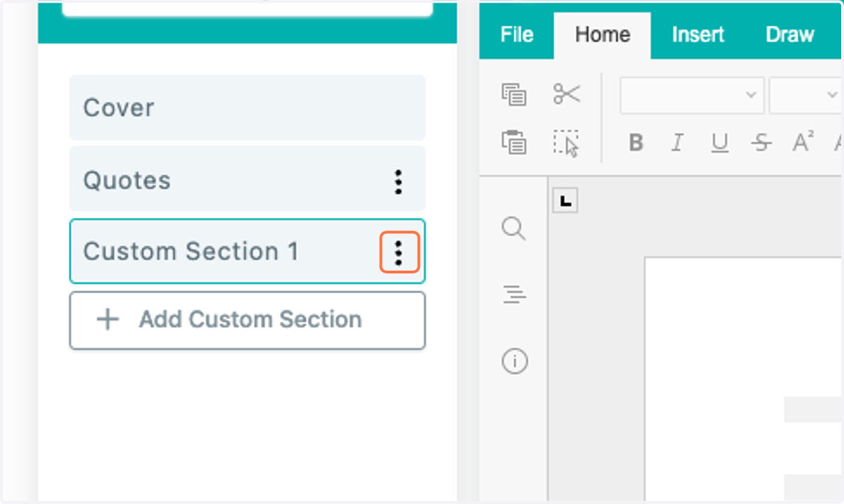Open the Search magnifier in side panel
Screen dimensions: 844x504
[x=514, y=229]
